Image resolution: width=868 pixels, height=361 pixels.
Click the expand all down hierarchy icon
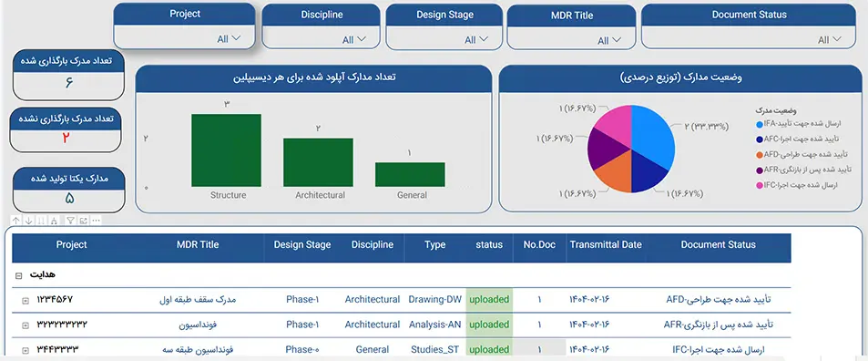[x=54, y=221]
